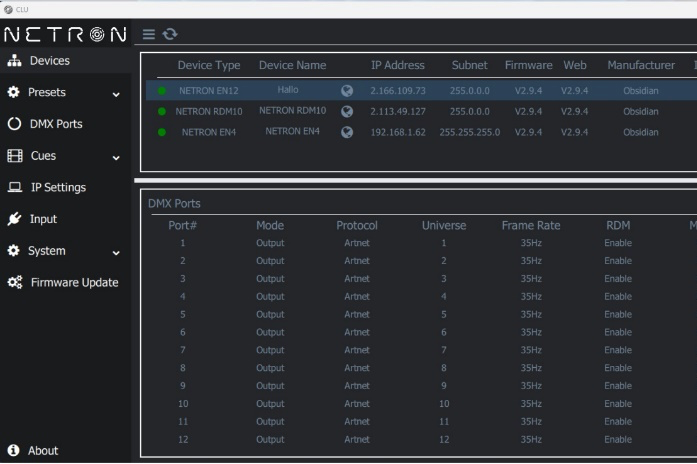697x464 pixels.
Task: Open the About page
Action: [x=43, y=450]
